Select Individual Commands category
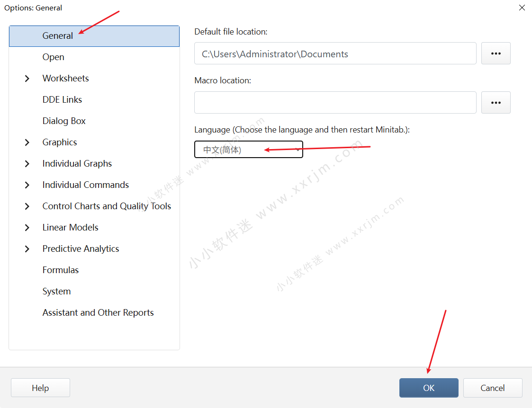 click(x=85, y=185)
